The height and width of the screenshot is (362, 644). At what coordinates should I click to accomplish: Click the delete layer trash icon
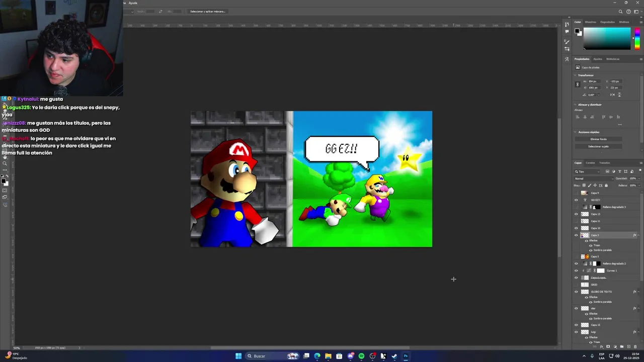click(x=635, y=346)
